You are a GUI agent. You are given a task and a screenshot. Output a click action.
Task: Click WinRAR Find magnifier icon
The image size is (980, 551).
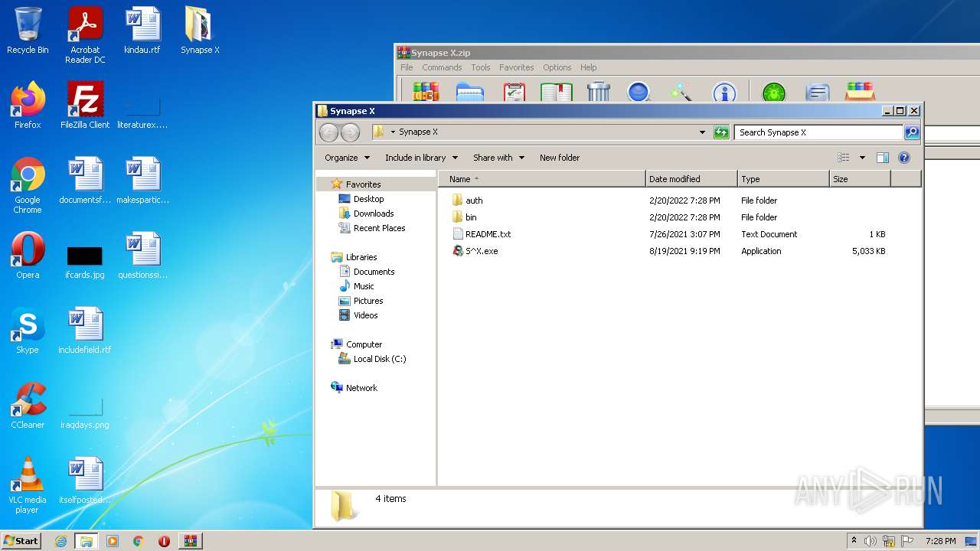(x=639, y=93)
